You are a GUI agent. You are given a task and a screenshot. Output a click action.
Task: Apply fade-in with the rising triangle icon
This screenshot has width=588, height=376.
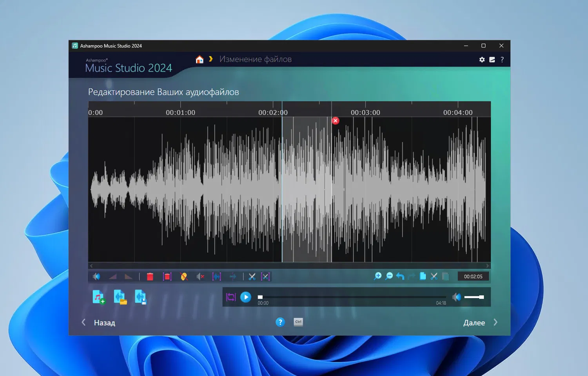[113, 277]
